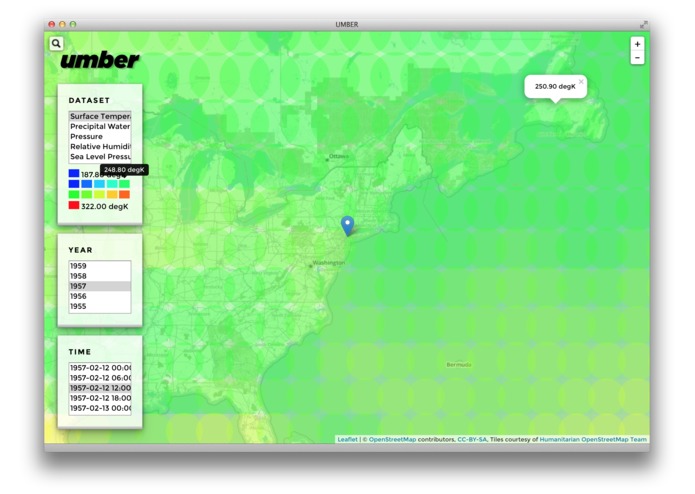The height and width of the screenshot is (494, 695).
Task: Click the 250.90 degK popup value
Action: (x=555, y=86)
